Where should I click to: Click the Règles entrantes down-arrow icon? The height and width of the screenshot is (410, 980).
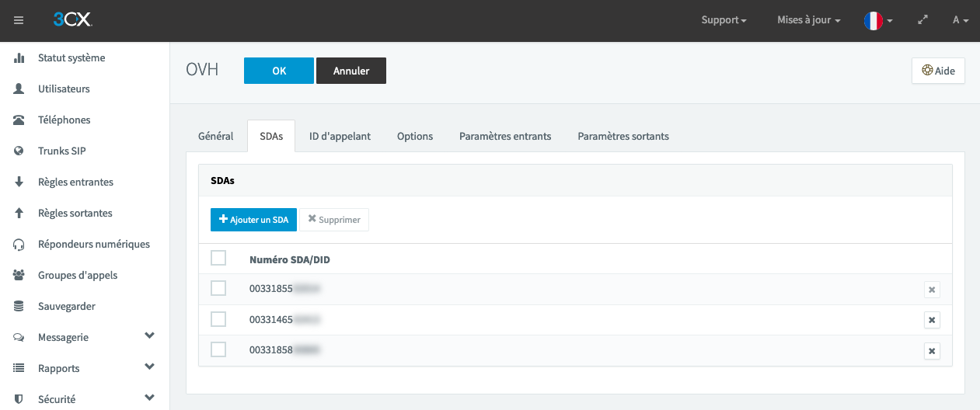19,182
